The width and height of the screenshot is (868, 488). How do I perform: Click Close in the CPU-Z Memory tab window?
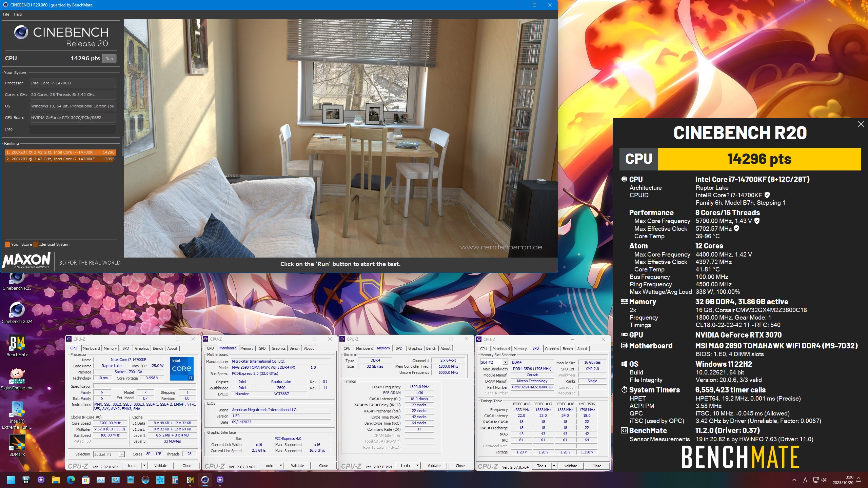460,466
